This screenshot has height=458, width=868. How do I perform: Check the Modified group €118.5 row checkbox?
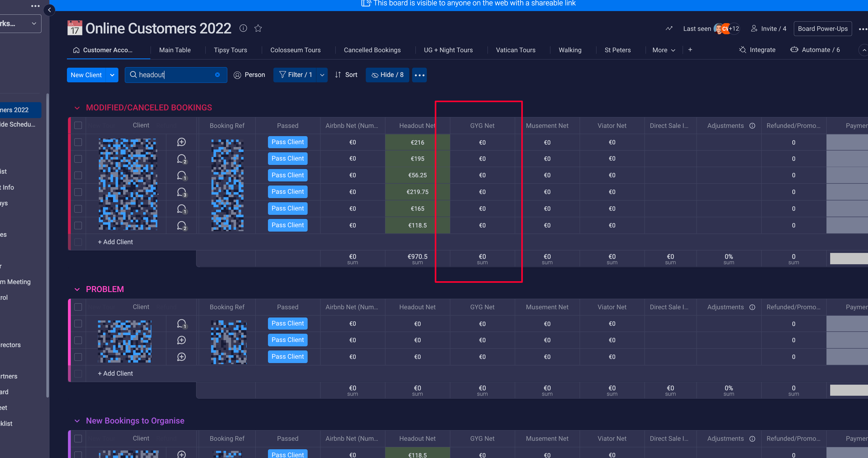(x=78, y=225)
